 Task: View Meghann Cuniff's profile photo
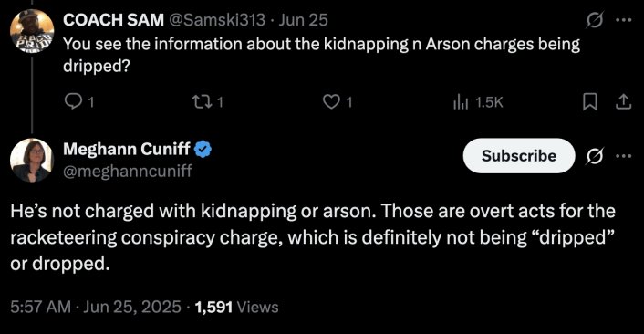click(x=32, y=161)
